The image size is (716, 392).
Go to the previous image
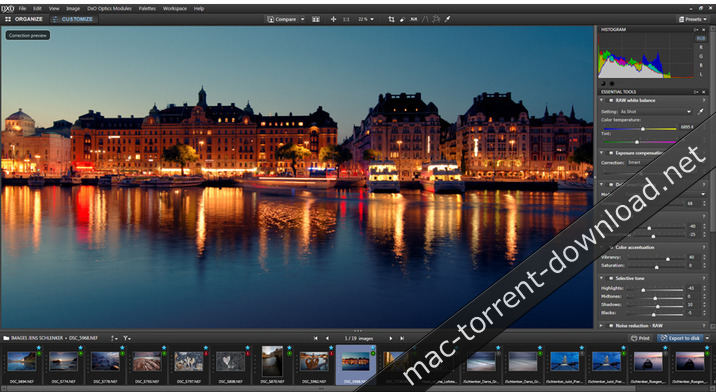(327, 339)
